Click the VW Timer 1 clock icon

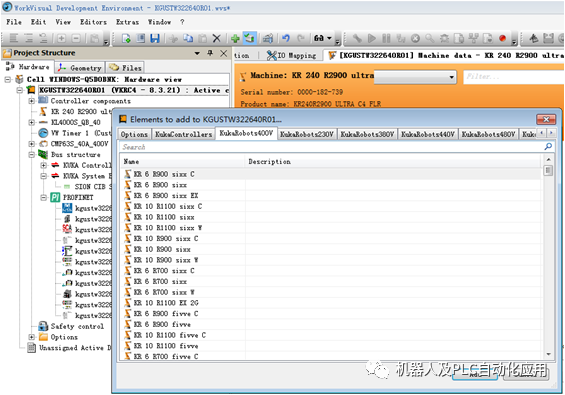pyautogui.click(x=43, y=133)
